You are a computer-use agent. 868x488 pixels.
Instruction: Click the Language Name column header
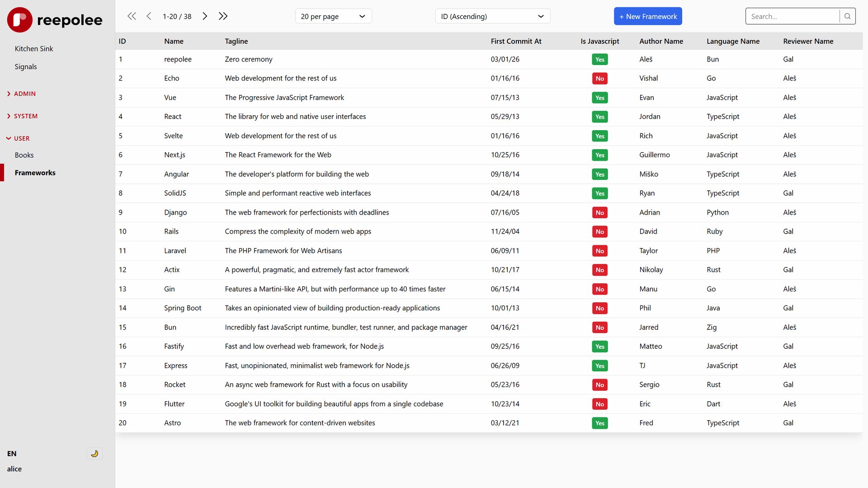(x=733, y=41)
